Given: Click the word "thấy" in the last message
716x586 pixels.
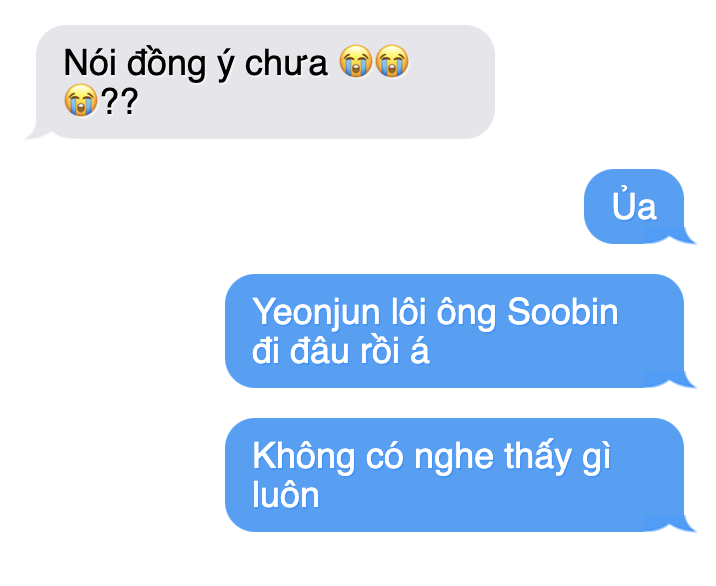Looking at the screenshot, I should [x=538, y=456].
